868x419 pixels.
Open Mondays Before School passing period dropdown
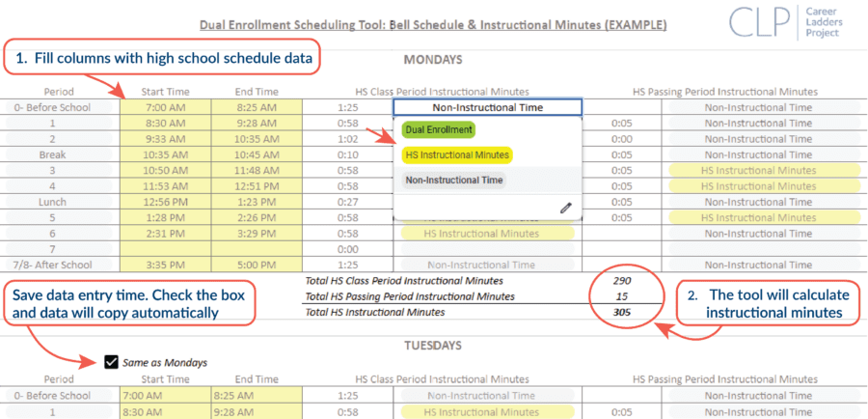click(x=765, y=107)
